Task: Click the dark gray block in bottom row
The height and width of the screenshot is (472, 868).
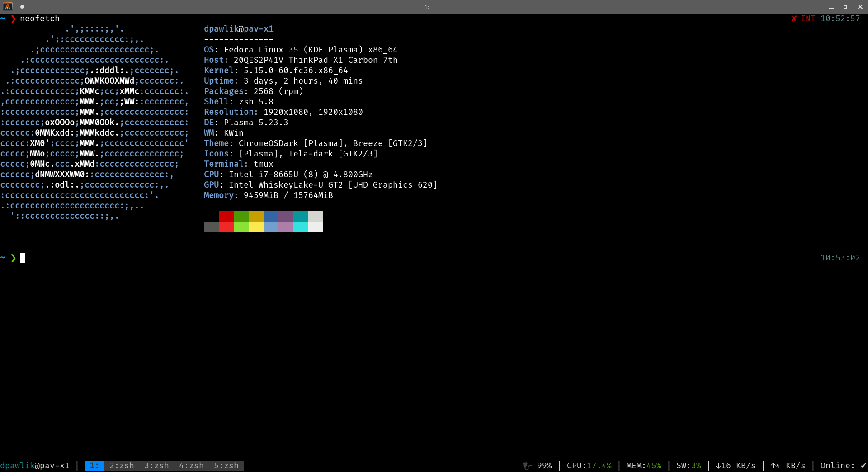Action: (x=211, y=227)
